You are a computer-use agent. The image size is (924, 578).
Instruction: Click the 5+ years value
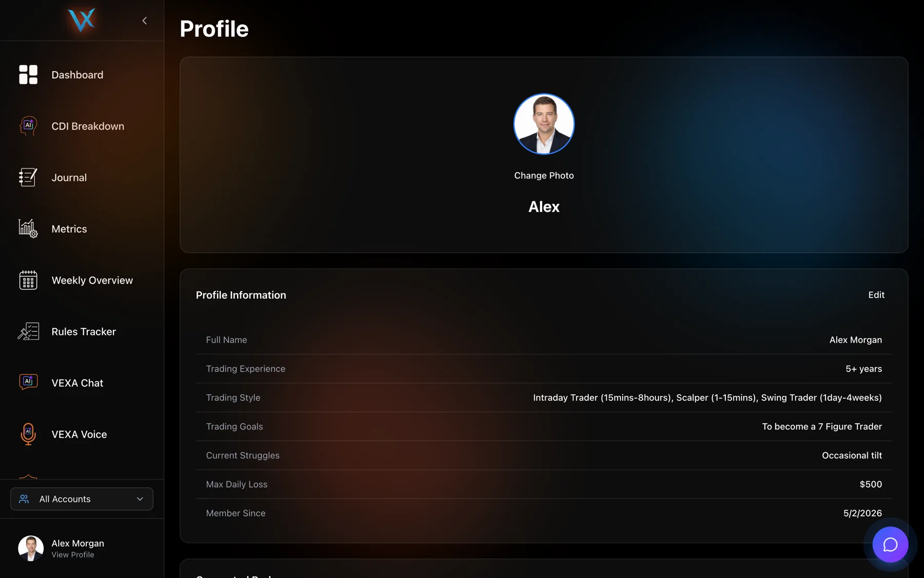pos(864,369)
